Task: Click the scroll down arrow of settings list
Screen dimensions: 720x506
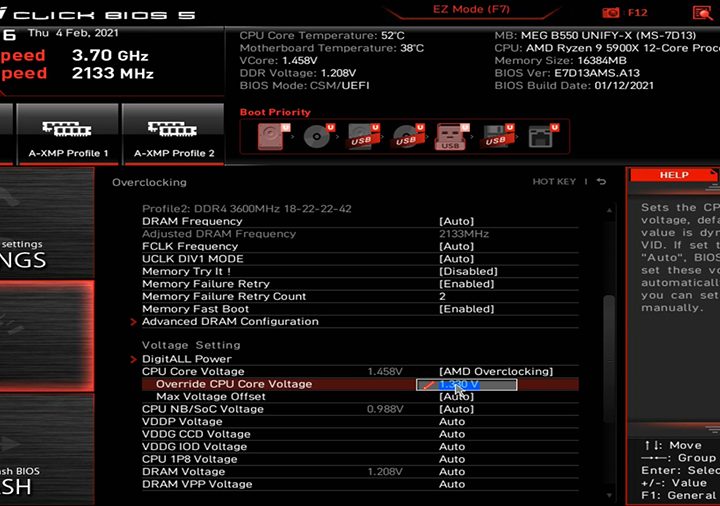Action: tap(609, 495)
